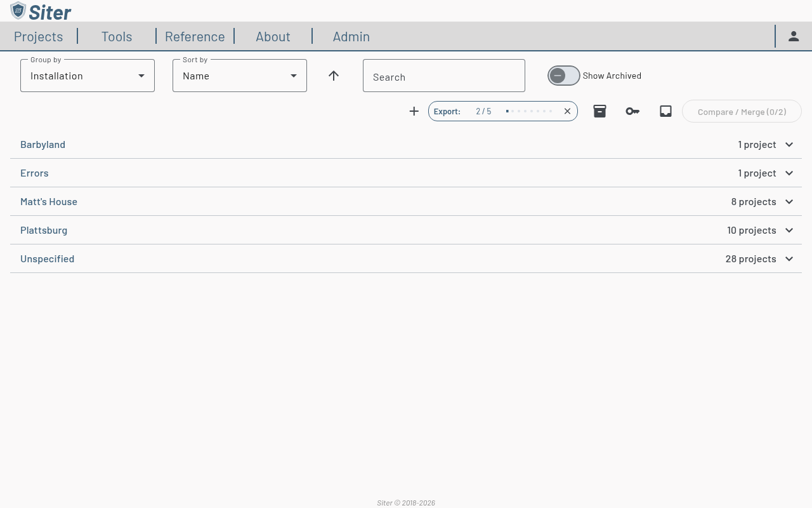Expand the Errors group chevron

point(789,173)
